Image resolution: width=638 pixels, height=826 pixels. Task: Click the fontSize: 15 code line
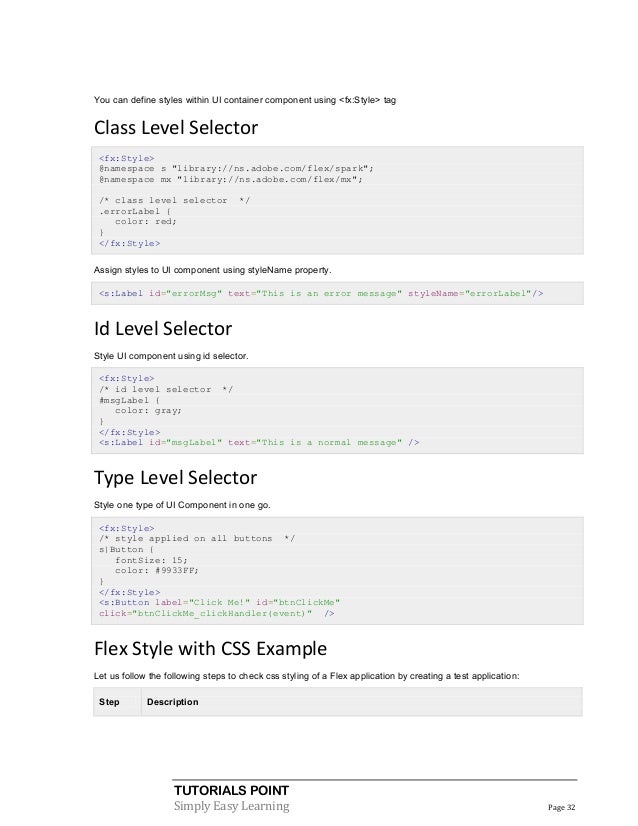tap(151, 560)
